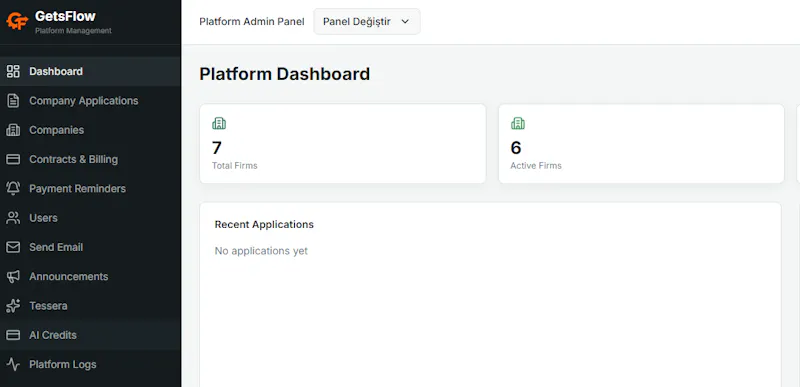Click the Company Applications document icon
This screenshot has height=387, width=800.
pyautogui.click(x=13, y=101)
